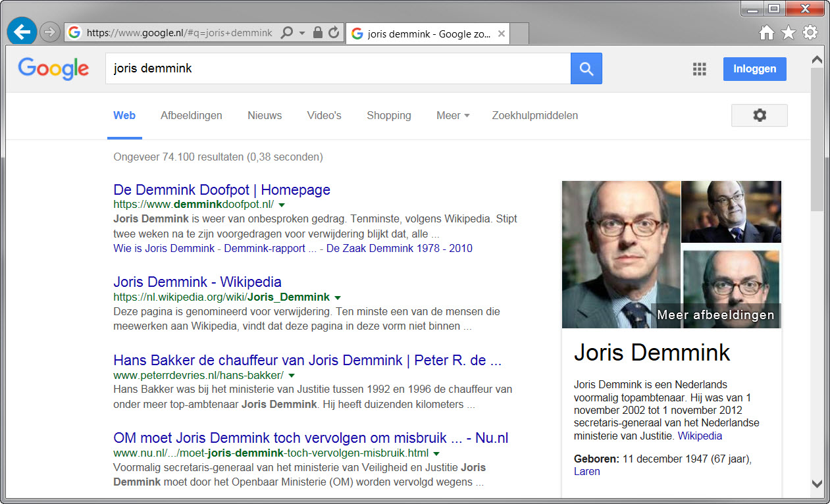The height and width of the screenshot is (504, 830).
Task: Minimize the browser window
Action: coord(752,9)
